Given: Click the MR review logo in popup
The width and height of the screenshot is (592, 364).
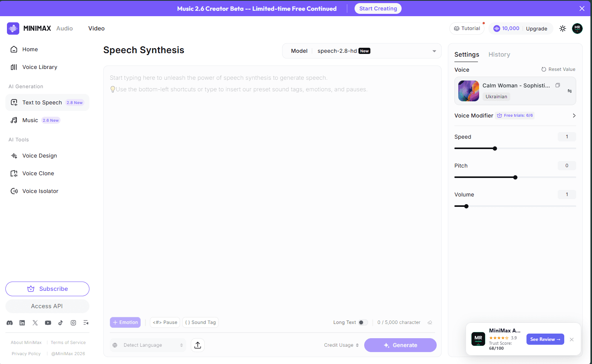Looking at the screenshot, I should pos(478,339).
